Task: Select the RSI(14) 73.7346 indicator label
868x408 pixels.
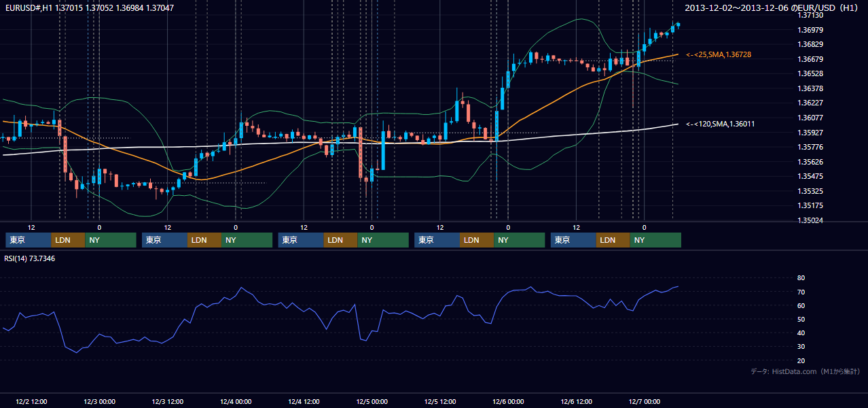Action: 30,258
